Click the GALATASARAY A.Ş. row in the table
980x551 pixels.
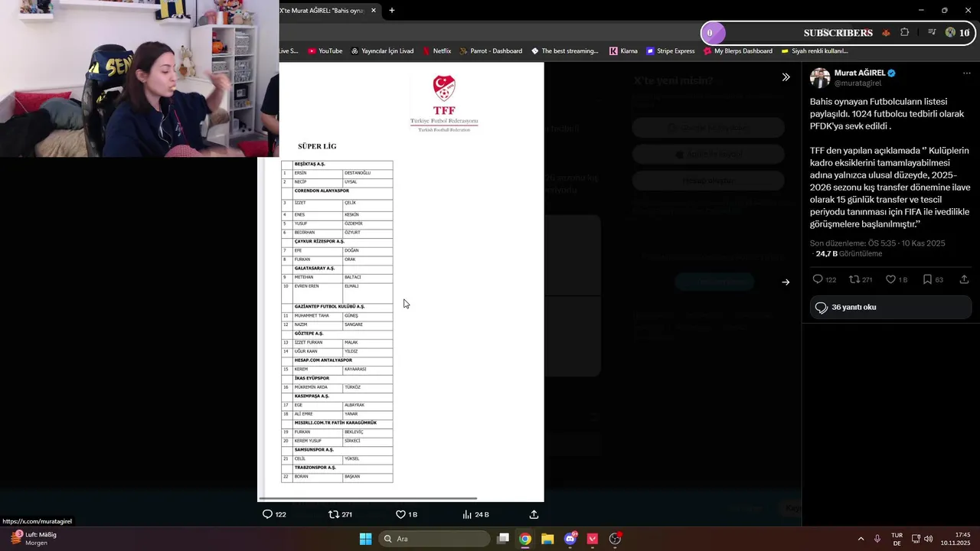click(x=337, y=269)
